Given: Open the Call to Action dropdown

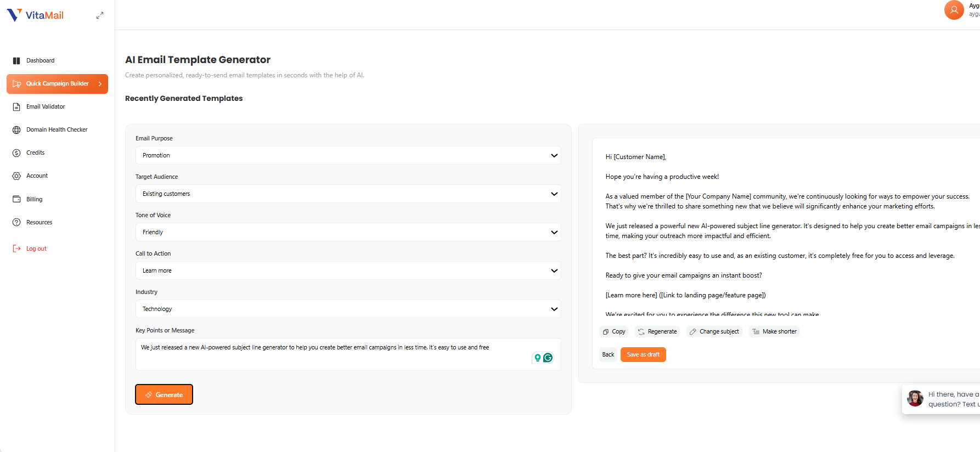Looking at the screenshot, I should [348, 270].
